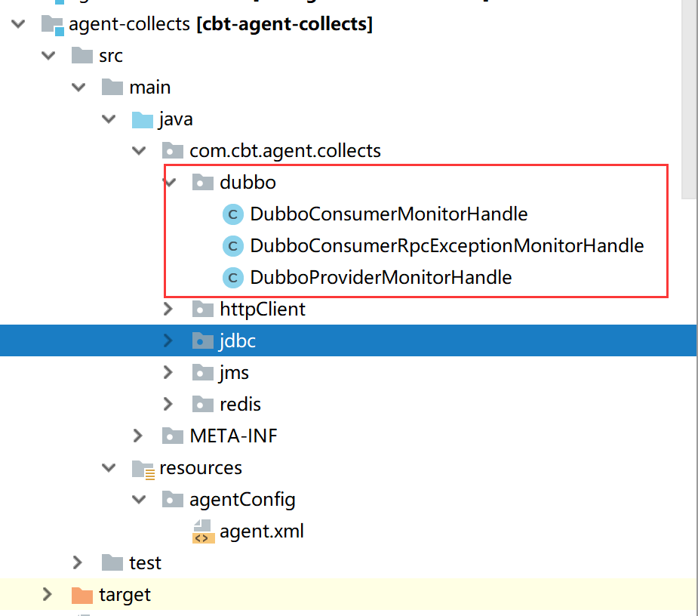Click the blue java source root icon

143,120
